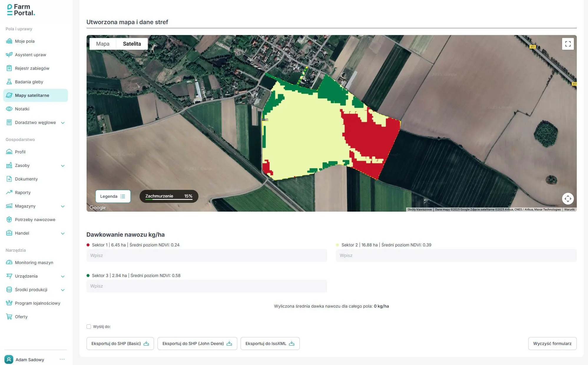Click the Wyczyść formularz button

552,344
